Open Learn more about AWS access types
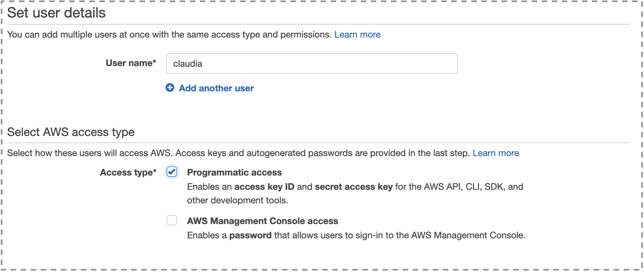The image size is (644, 272). (495, 153)
